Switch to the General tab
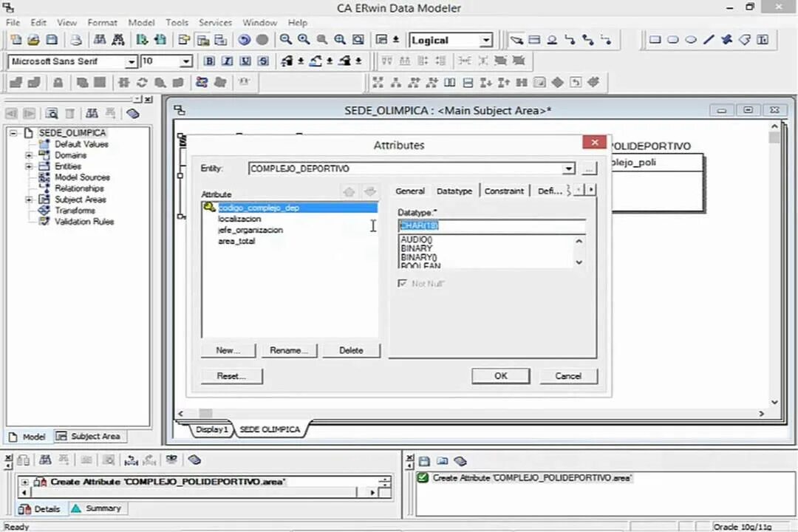The width and height of the screenshot is (798, 532). 409,191
